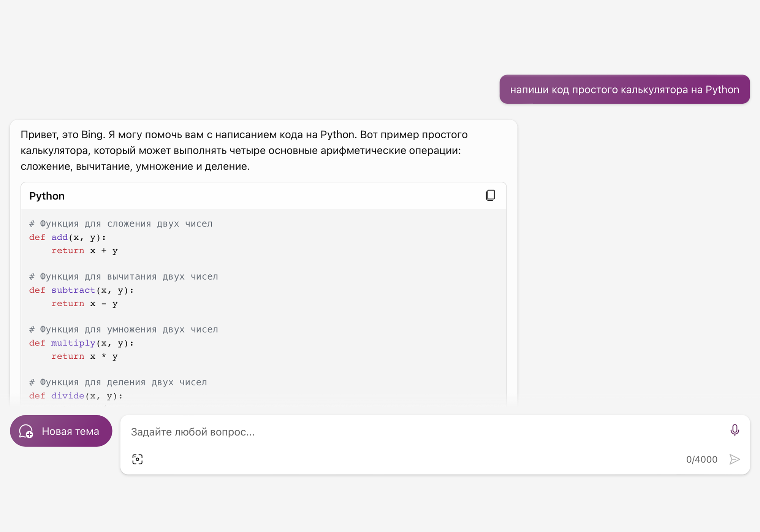Start voice input with microphone icon

coord(735,430)
